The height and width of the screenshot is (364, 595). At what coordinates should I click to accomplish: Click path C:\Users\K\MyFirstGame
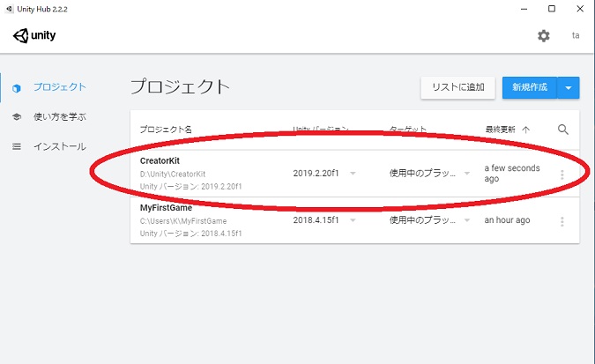(183, 221)
